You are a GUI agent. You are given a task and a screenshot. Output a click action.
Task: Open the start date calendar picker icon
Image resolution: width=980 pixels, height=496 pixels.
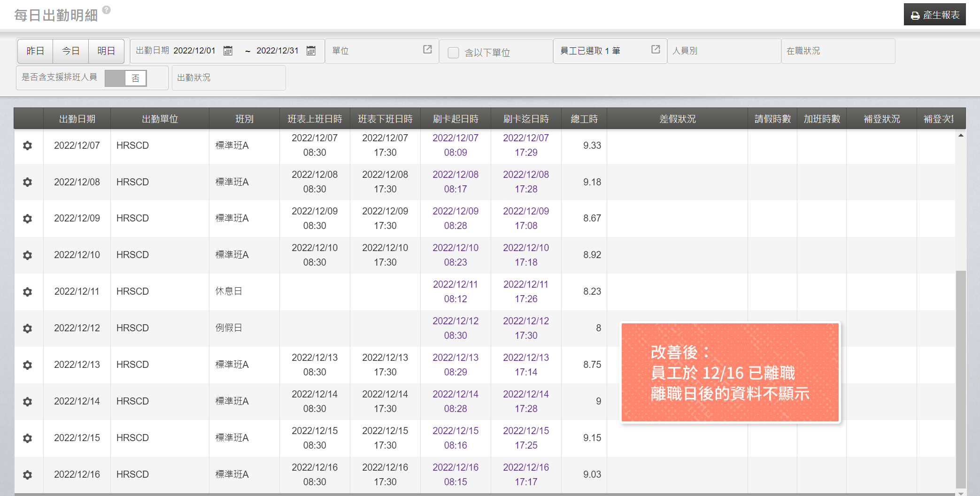(228, 51)
